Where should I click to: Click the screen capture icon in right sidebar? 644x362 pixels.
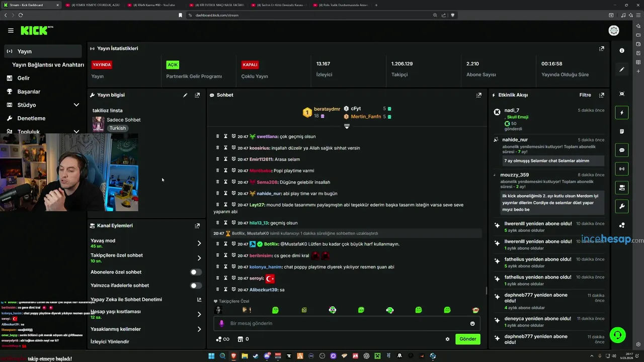(x=622, y=94)
